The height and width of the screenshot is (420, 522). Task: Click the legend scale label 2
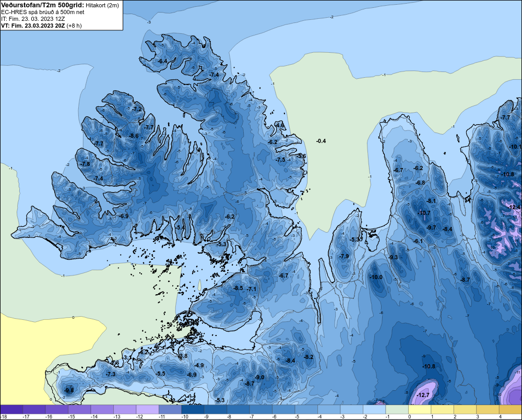point(455,417)
